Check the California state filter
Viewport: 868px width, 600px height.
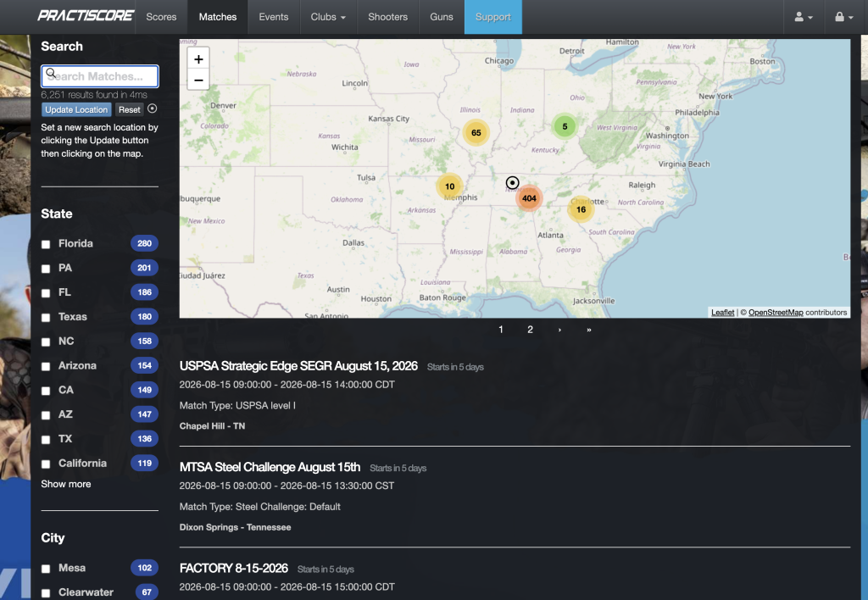(46, 464)
